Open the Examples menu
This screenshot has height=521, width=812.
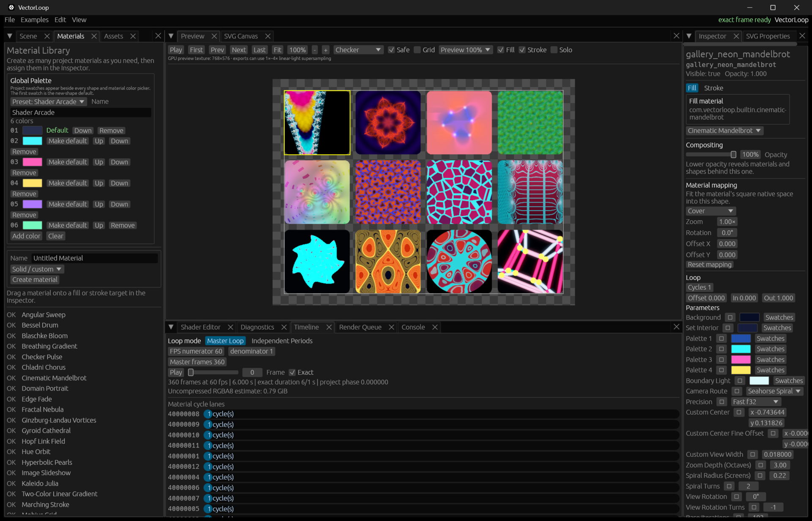pyautogui.click(x=34, y=20)
